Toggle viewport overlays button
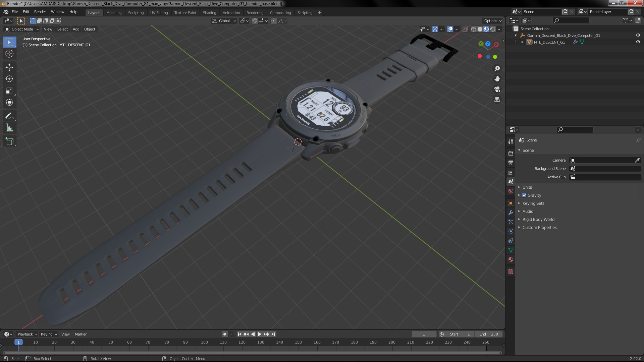Viewport: 644px width, 362px height. (450, 29)
